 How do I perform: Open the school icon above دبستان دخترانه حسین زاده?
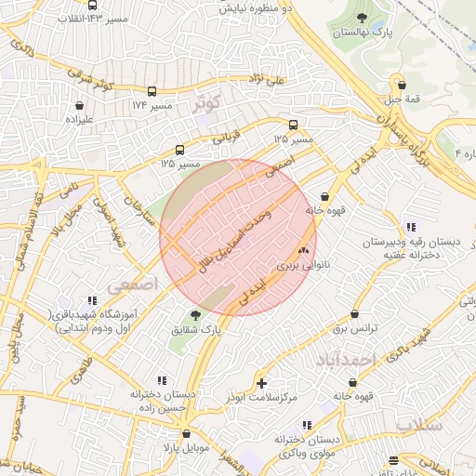click(163, 380)
